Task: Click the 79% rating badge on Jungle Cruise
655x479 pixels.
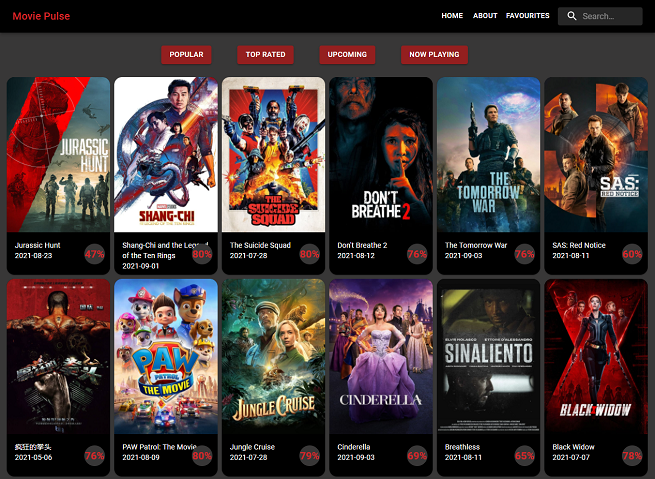Action: click(310, 456)
